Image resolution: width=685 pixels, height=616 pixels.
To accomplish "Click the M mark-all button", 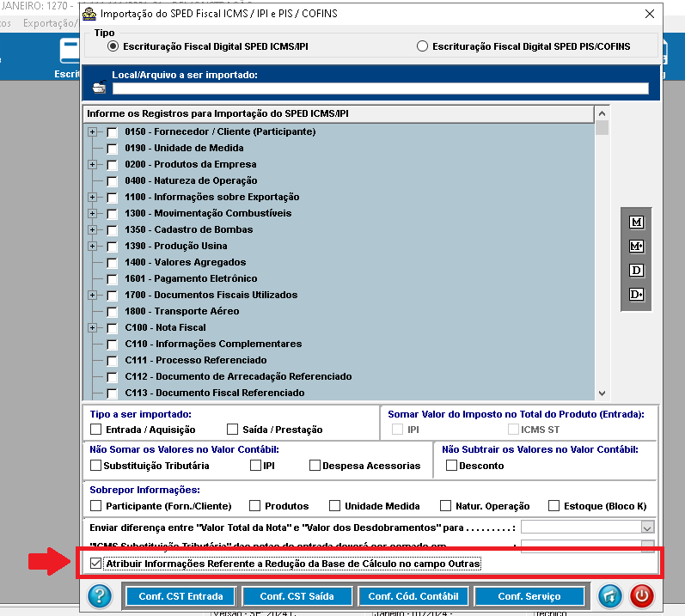I will (636, 223).
